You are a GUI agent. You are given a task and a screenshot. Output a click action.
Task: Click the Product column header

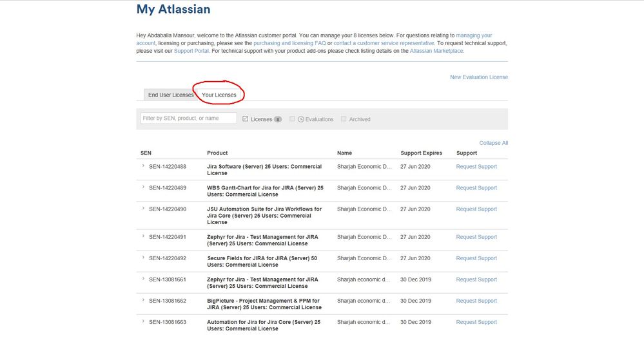pyautogui.click(x=217, y=153)
